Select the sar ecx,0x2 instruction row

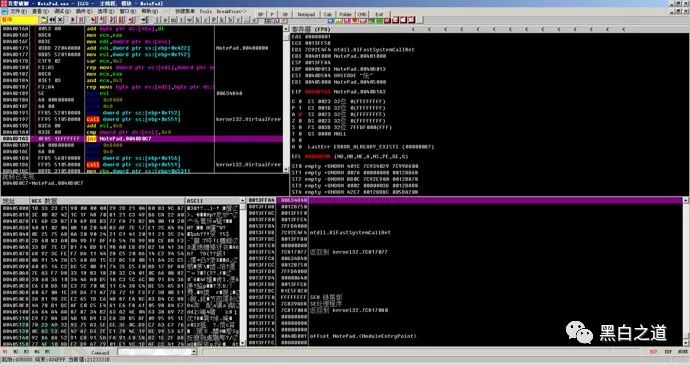(142, 61)
